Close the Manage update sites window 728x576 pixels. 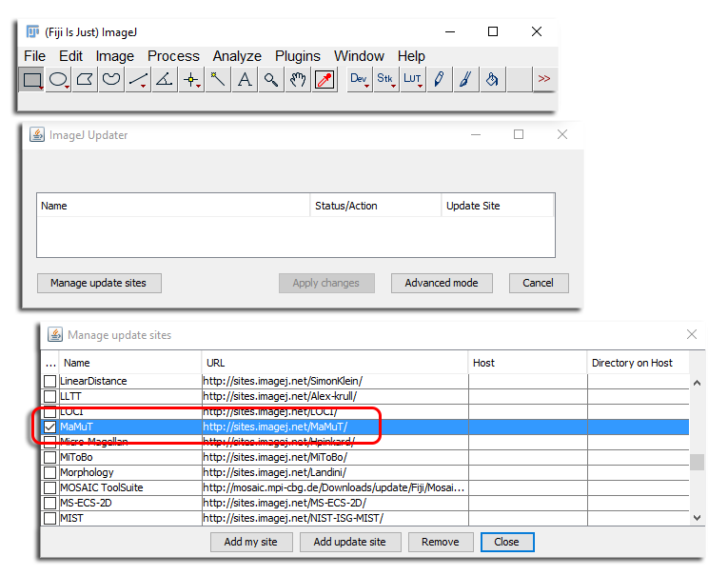tap(692, 334)
